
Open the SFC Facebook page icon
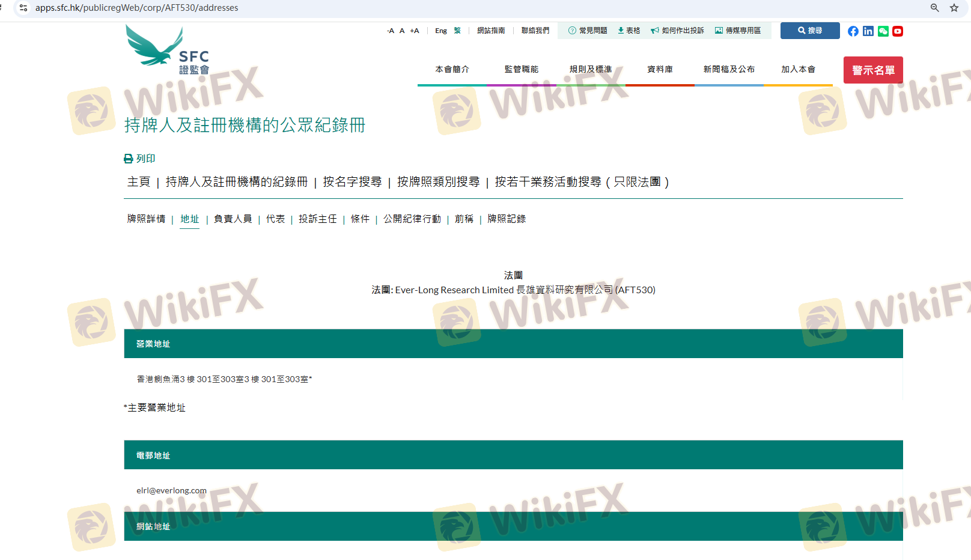853,31
